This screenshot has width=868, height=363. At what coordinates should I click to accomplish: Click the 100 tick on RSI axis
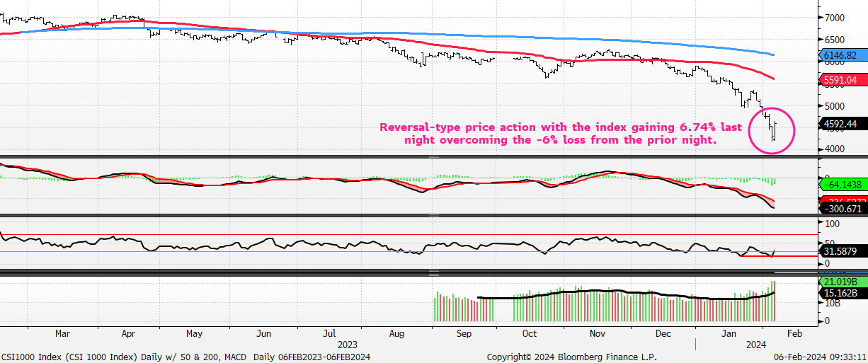(831, 224)
